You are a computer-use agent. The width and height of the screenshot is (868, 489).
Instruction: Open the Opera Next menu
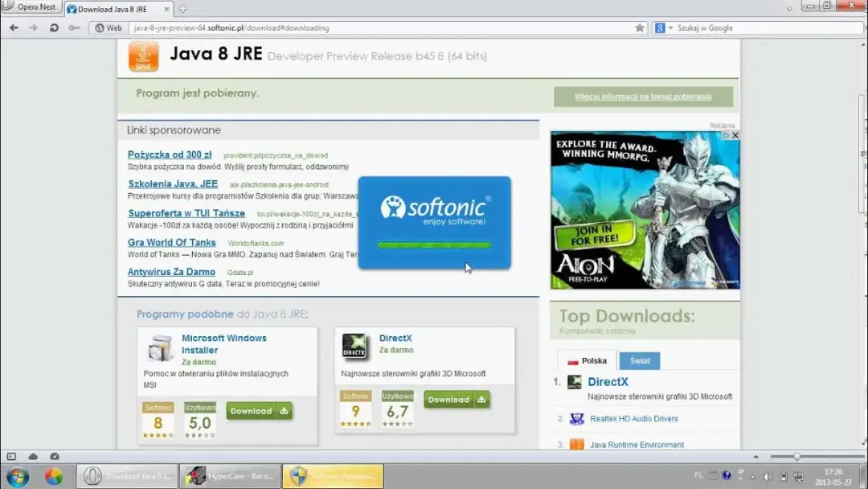pos(31,7)
